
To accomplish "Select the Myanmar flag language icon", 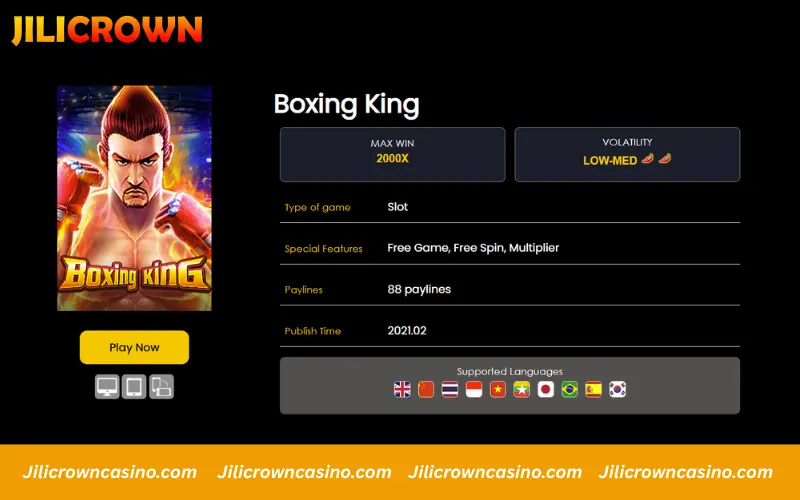I will pyautogui.click(x=522, y=389).
